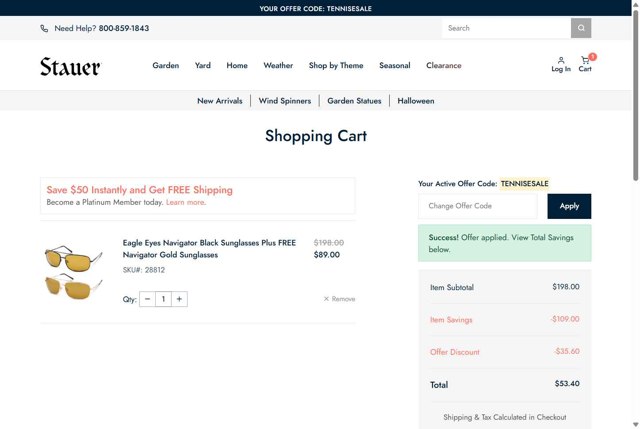The height and width of the screenshot is (429, 640).
Task: Call the 800-859-1843 help number
Action: [124, 28]
